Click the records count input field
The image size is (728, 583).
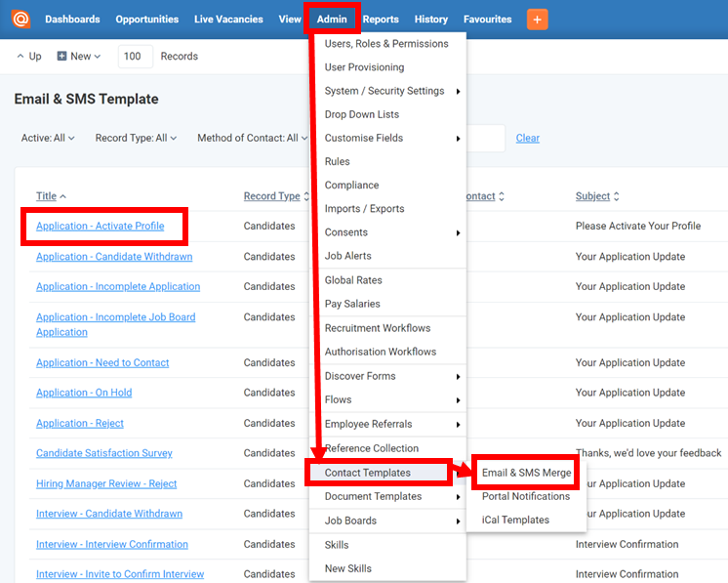pyautogui.click(x=135, y=57)
